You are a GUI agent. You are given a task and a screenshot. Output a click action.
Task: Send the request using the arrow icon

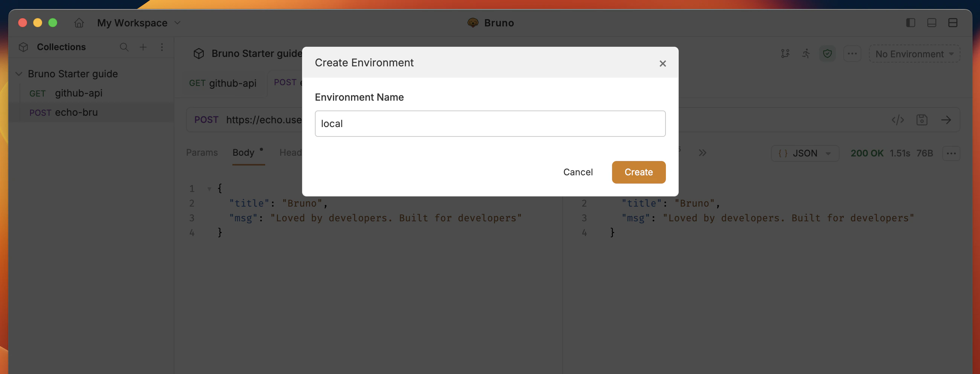[x=947, y=120]
